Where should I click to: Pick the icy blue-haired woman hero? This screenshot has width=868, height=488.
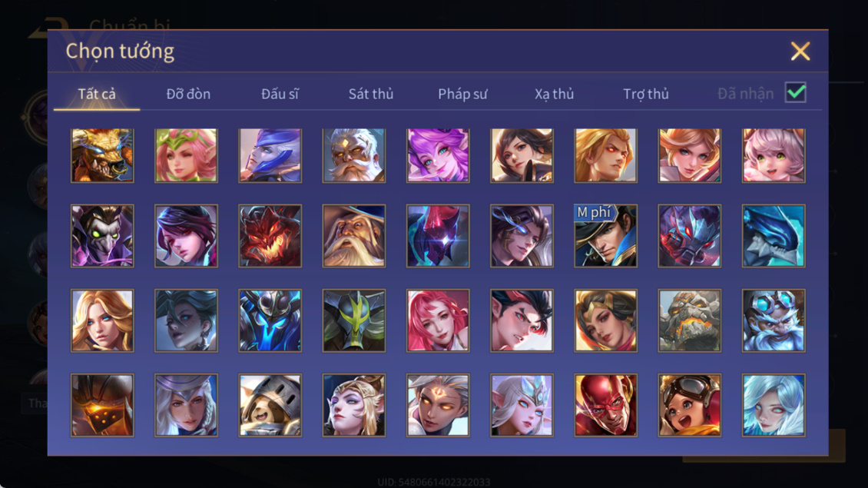click(774, 405)
